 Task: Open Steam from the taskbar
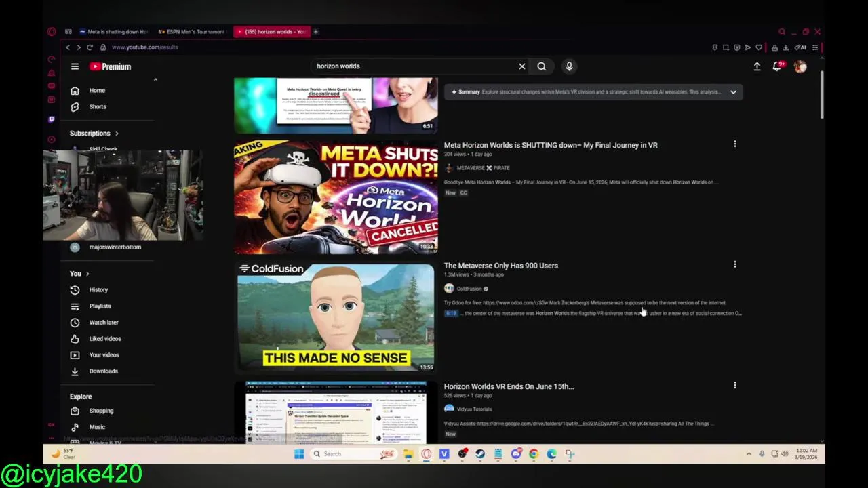coord(480,454)
